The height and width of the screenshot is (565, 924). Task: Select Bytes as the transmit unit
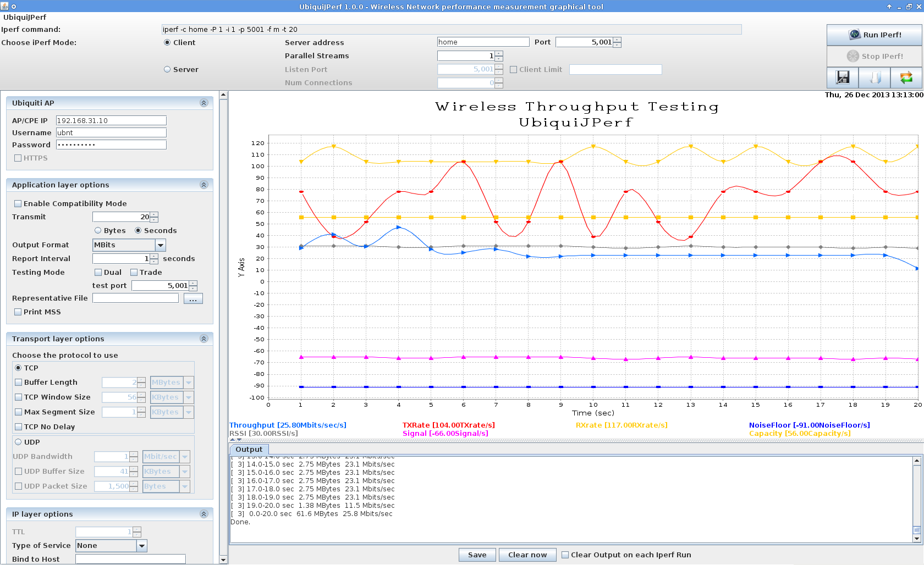click(x=98, y=230)
